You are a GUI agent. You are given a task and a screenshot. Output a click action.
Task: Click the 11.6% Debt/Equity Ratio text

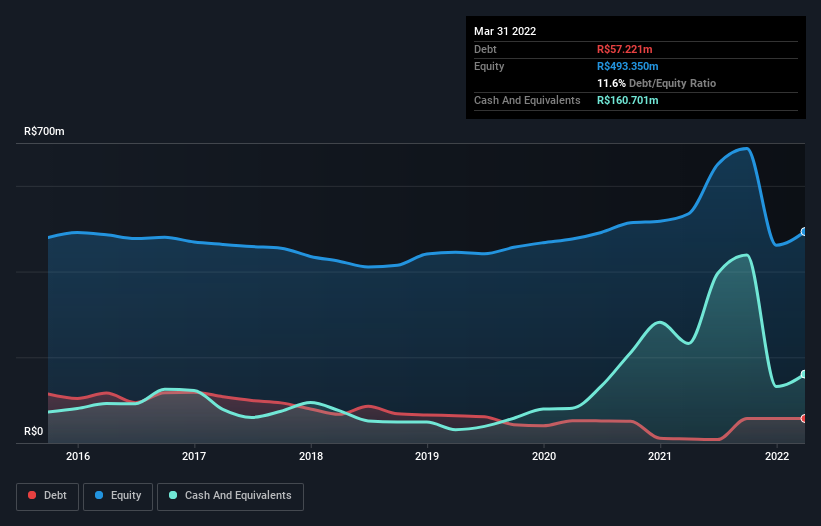(656, 83)
